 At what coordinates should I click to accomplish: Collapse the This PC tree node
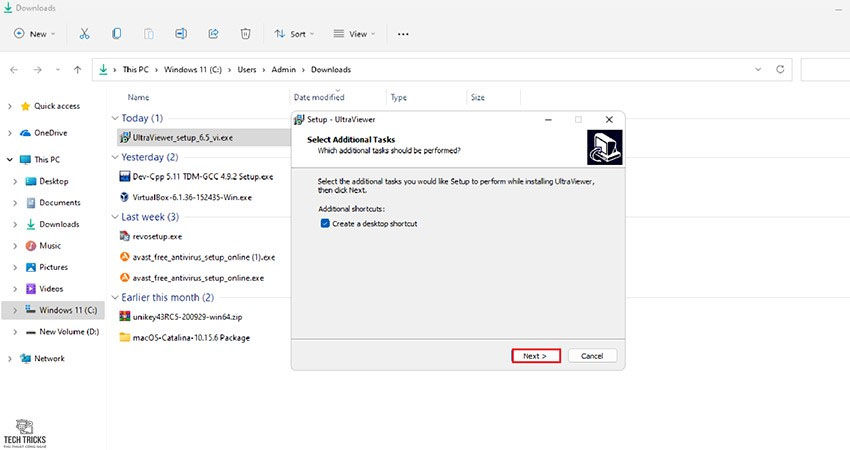(x=10, y=159)
